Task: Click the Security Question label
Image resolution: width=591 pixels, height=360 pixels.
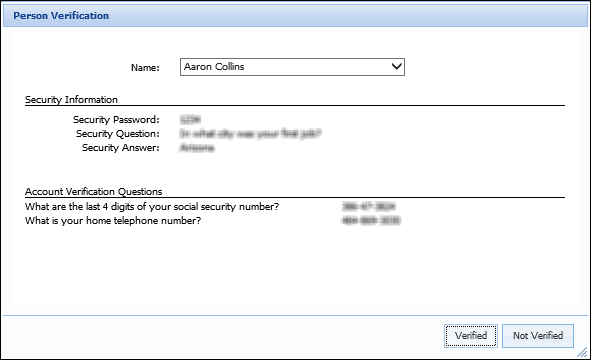Action: pyautogui.click(x=118, y=133)
